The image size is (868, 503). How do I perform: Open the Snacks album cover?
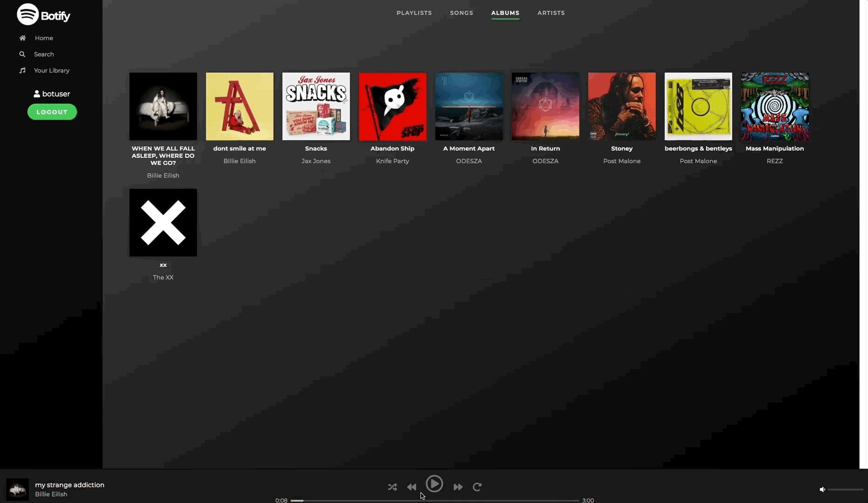pyautogui.click(x=316, y=106)
